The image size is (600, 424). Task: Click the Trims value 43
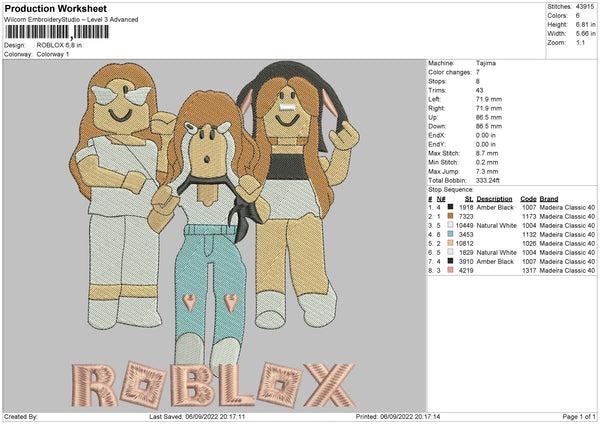pos(479,90)
